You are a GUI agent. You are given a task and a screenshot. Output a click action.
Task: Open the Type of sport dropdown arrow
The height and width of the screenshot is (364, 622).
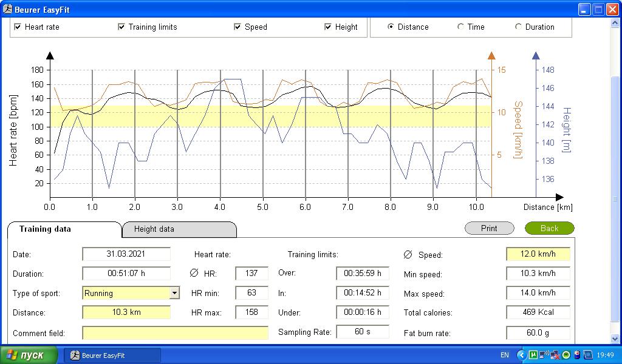(174, 293)
